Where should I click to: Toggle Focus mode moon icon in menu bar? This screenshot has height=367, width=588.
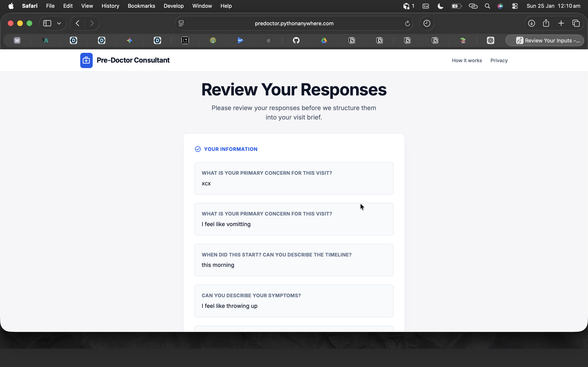pyautogui.click(x=440, y=6)
